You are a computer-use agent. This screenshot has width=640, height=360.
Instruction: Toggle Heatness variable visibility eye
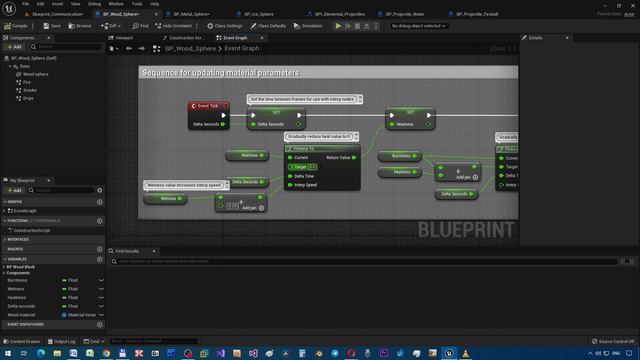[x=101, y=298]
